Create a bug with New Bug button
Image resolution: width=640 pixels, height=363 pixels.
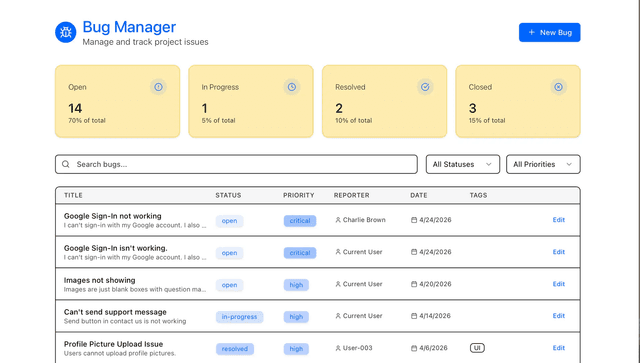click(x=549, y=32)
